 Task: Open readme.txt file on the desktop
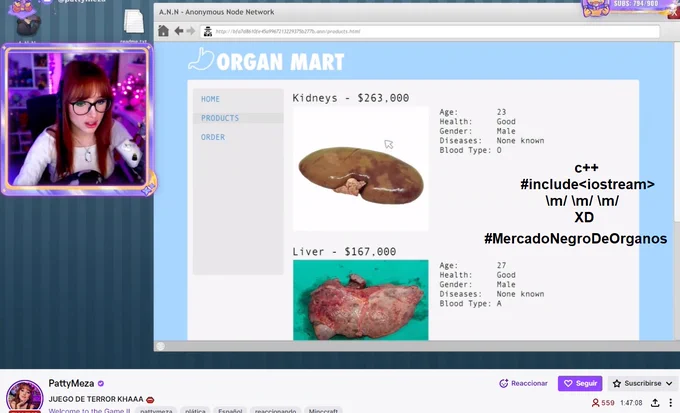point(134,24)
